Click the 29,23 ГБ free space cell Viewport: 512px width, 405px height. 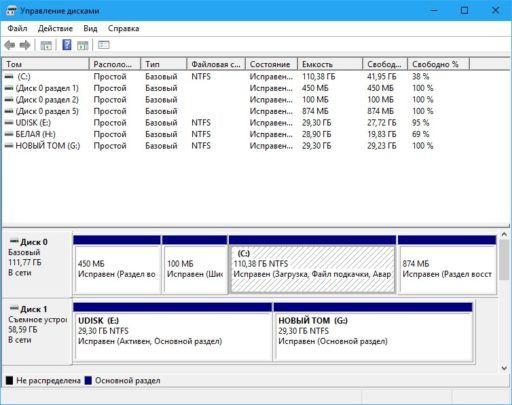click(382, 146)
